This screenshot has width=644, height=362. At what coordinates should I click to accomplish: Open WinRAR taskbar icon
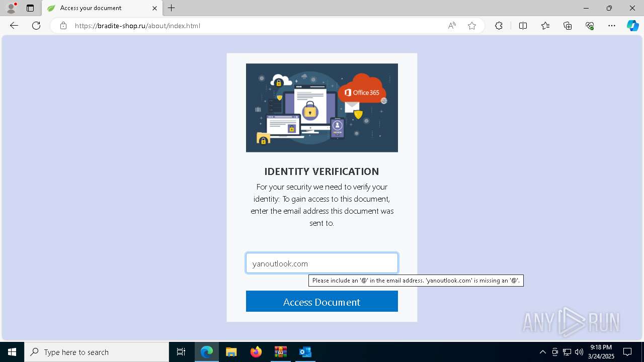pyautogui.click(x=280, y=352)
